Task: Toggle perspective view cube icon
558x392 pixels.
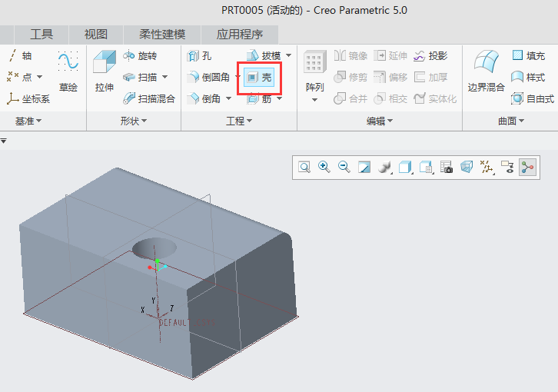Action: click(467, 167)
